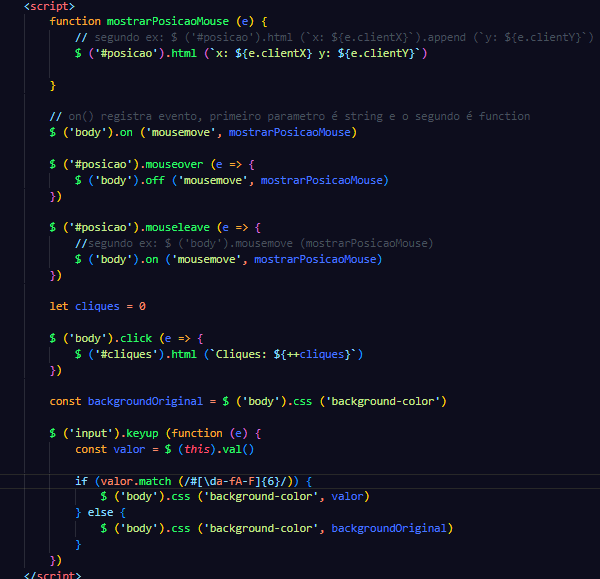Click 'valor' in the const valor declaration

pyautogui.click(x=129, y=449)
